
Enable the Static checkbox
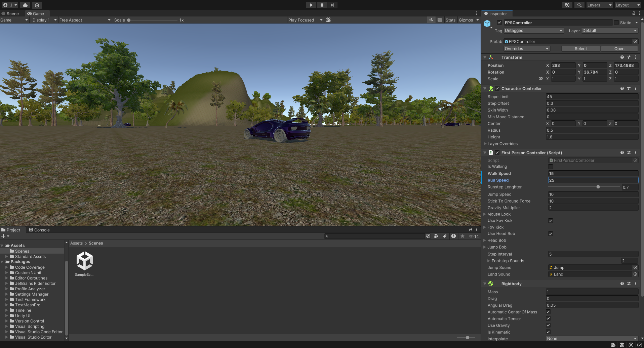tap(616, 23)
